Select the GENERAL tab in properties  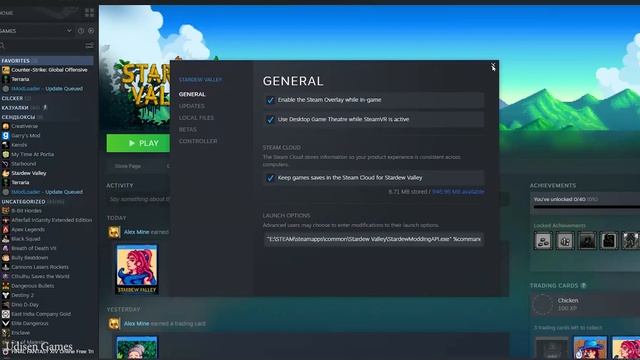(192, 94)
